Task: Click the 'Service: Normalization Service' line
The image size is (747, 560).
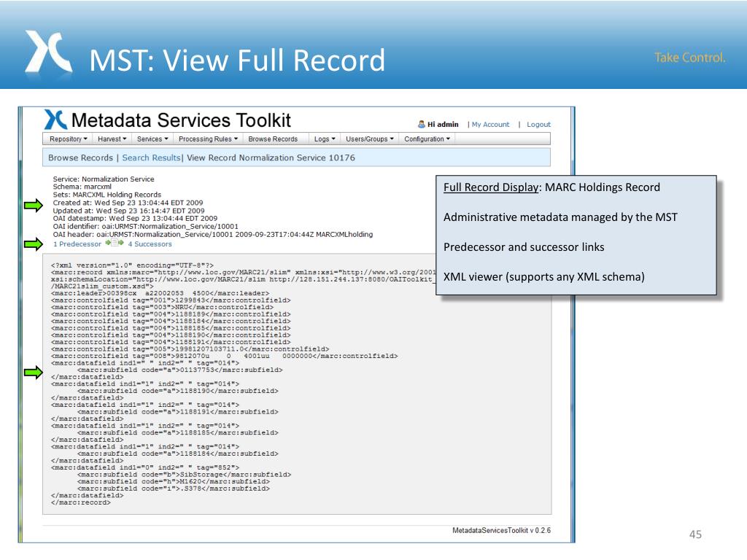Action: click(104, 179)
